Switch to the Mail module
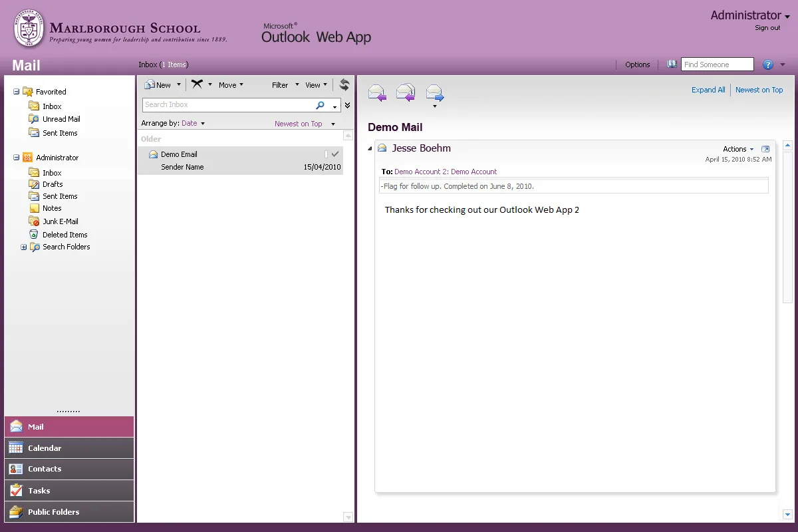Viewport: 798px width, 532px height. [69, 427]
